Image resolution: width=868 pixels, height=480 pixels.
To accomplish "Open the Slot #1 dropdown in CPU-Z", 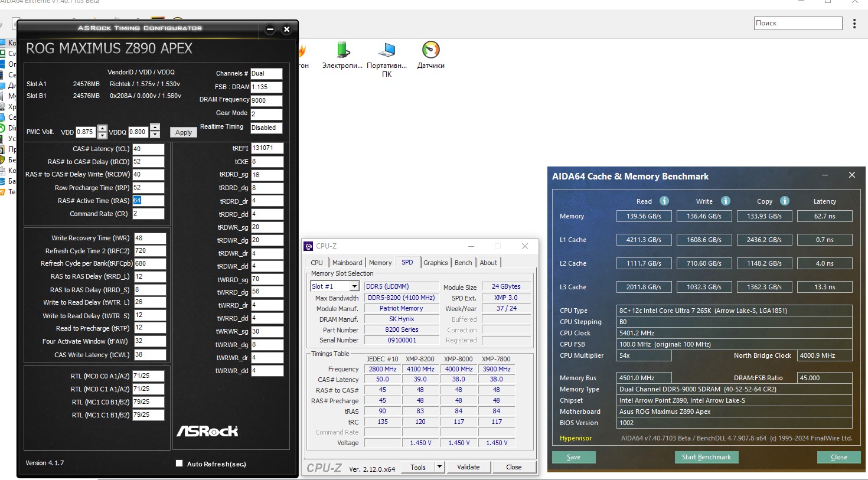I will 354,286.
